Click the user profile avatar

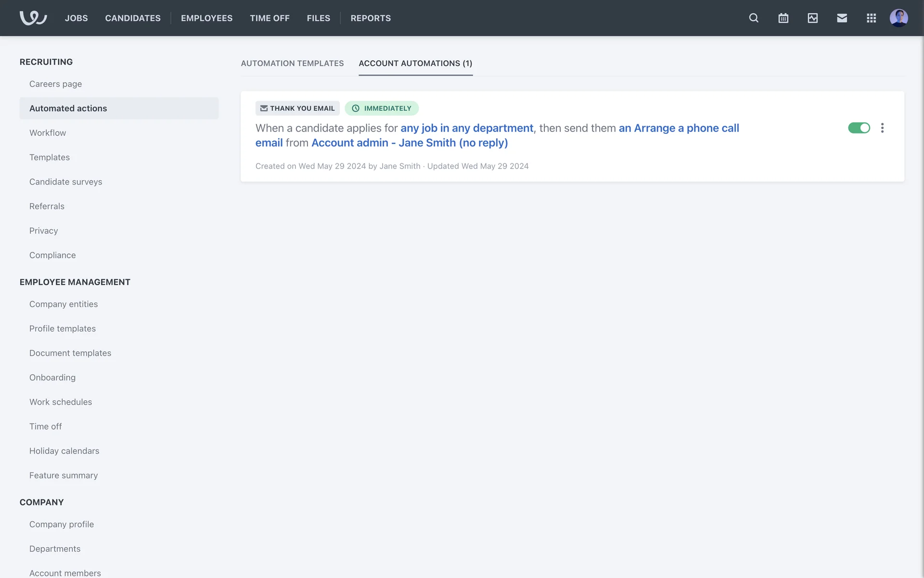pyautogui.click(x=898, y=18)
